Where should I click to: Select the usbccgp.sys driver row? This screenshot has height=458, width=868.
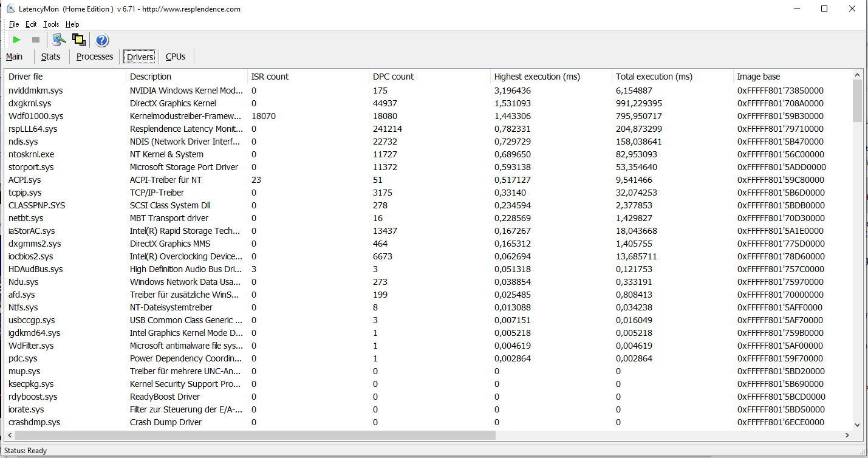[x=428, y=320]
